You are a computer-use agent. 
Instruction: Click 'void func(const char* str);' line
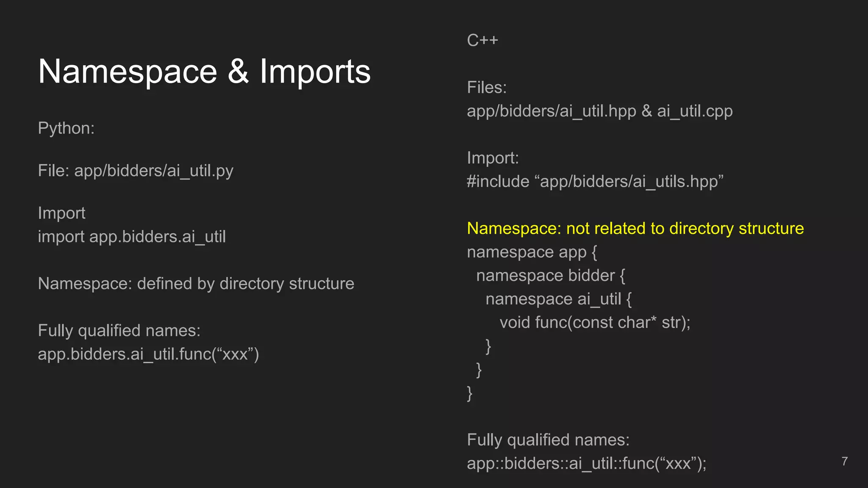[x=595, y=323]
